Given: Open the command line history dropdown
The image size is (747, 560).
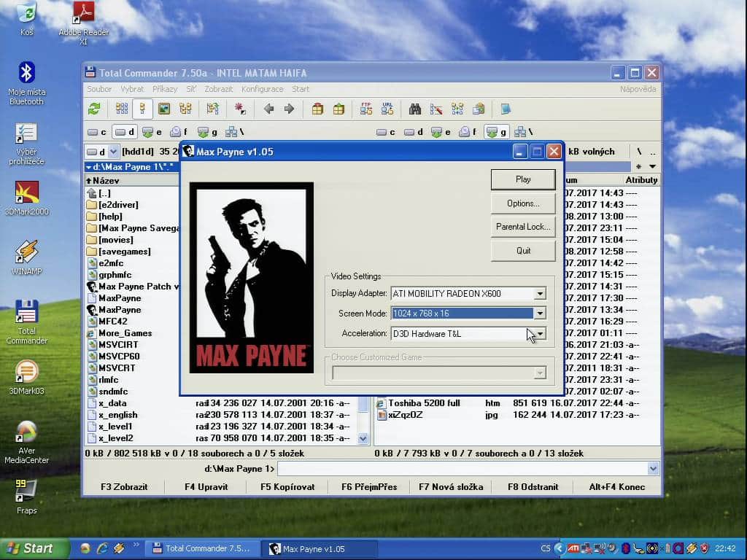Looking at the screenshot, I should pyautogui.click(x=653, y=469).
